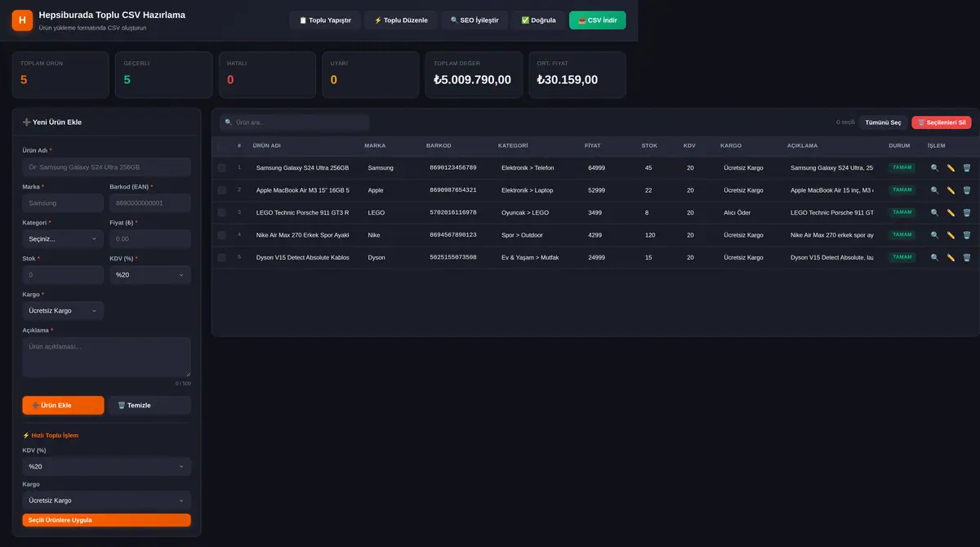Tick the checkbox for Samsung Galaxy S24 Ultra

click(x=221, y=167)
